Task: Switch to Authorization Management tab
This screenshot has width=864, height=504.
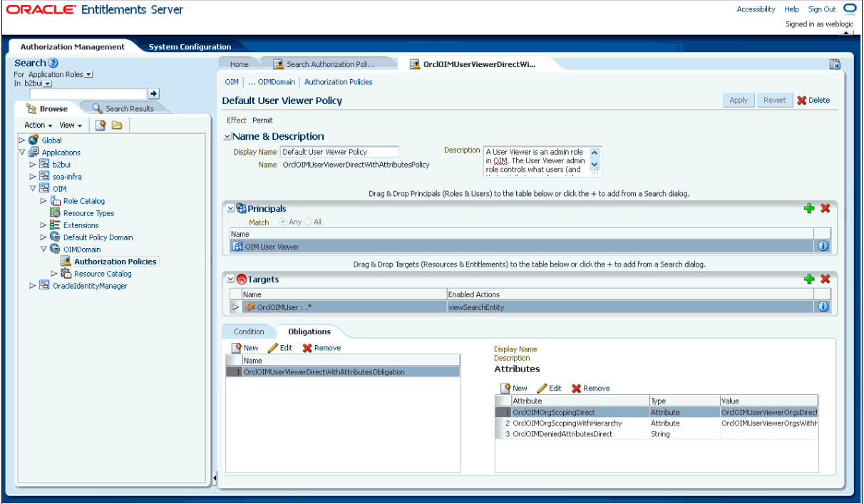Action: coord(72,47)
